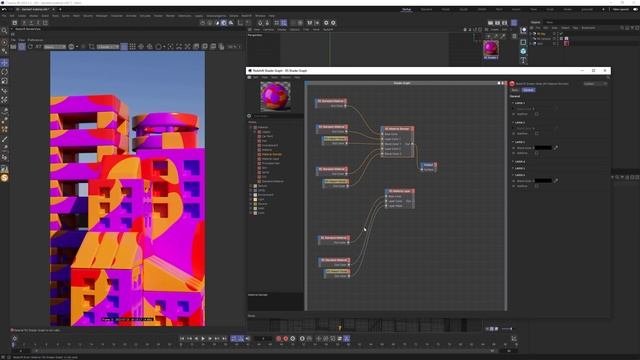
Task: Toggle the Autokeying button beside Record
Action: (x=286, y=338)
